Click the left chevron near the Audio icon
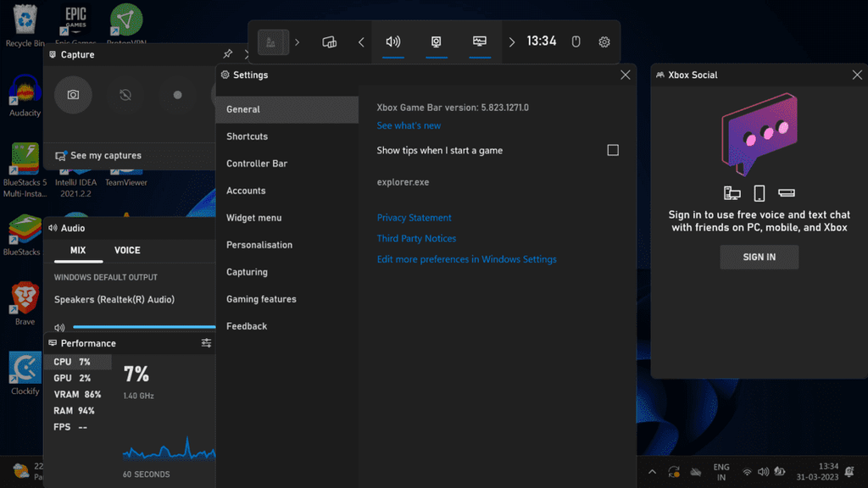This screenshot has width=868, height=488. click(361, 42)
